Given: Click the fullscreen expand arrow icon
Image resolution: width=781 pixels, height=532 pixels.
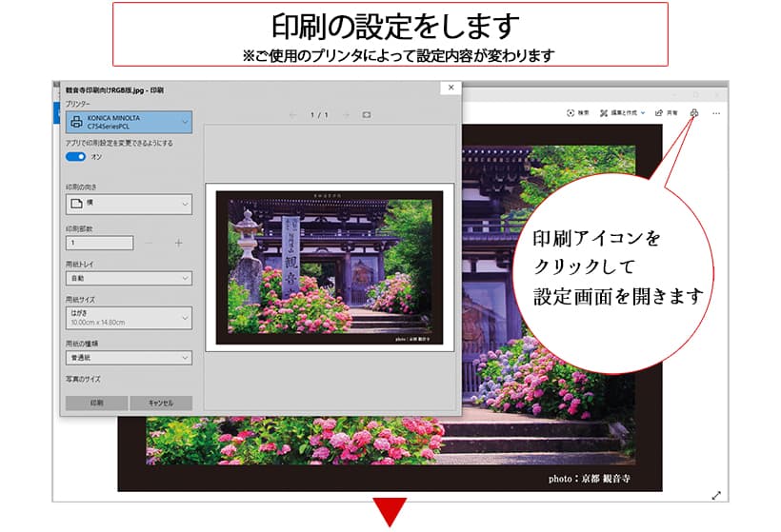Looking at the screenshot, I should [716, 496].
